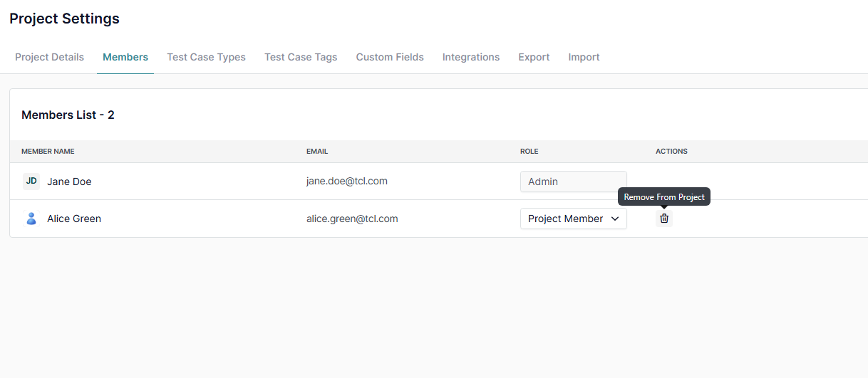Click Jane Doe's Admin role field
Screen dimensions: 868x378
(x=574, y=182)
